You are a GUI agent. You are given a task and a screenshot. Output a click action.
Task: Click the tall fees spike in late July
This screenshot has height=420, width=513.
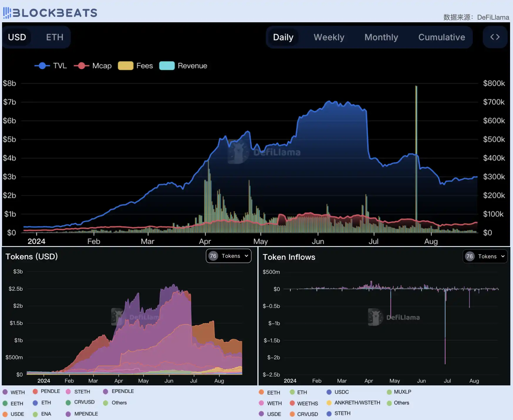[x=416, y=147]
